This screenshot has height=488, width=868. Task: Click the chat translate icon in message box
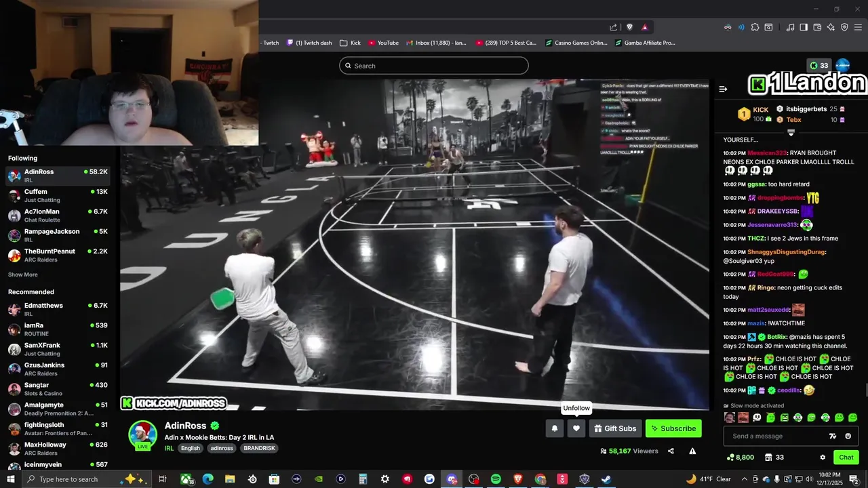833,436
